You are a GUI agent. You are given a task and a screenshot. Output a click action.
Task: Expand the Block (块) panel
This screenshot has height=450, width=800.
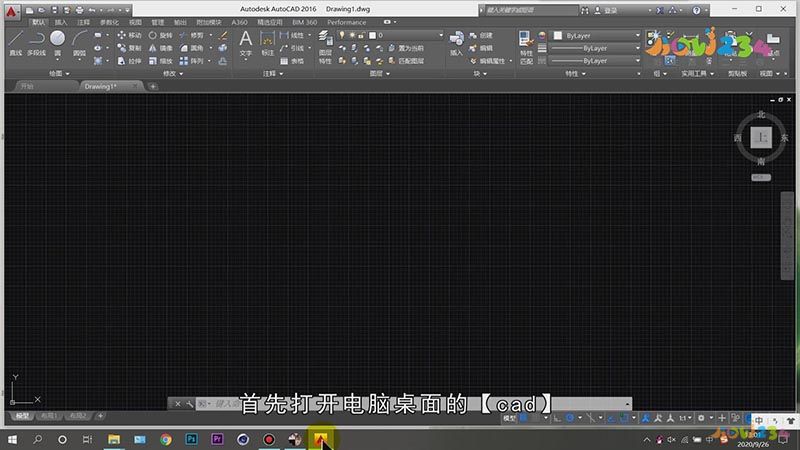[480, 73]
